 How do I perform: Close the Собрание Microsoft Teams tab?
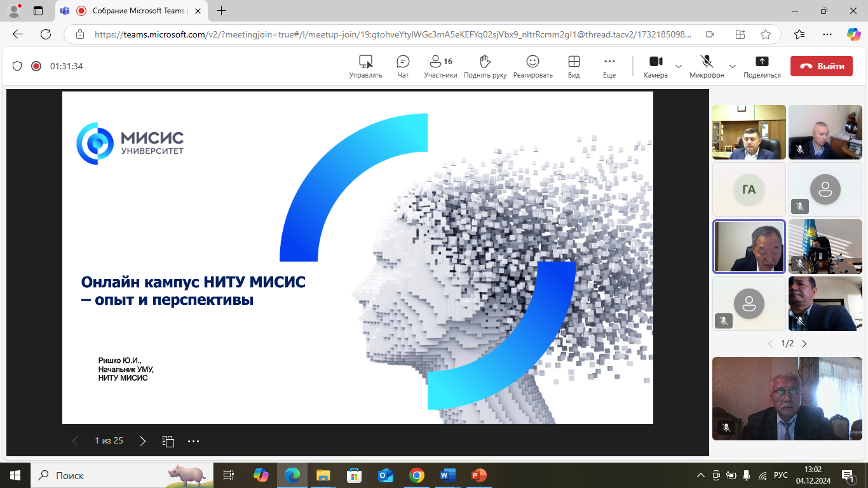[x=197, y=11]
